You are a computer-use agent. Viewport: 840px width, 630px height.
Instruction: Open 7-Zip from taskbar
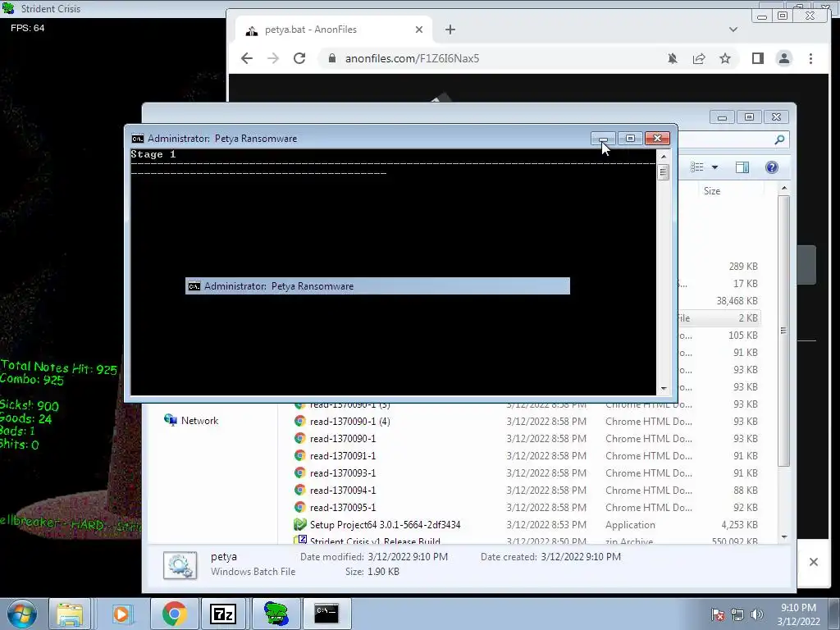pyautogui.click(x=223, y=614)
